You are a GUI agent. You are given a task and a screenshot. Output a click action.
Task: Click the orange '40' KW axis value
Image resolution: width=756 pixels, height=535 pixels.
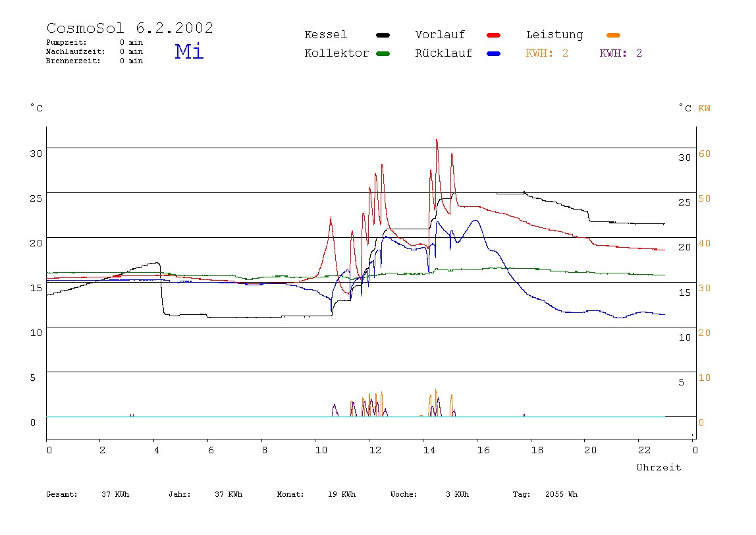click(705, 243)
